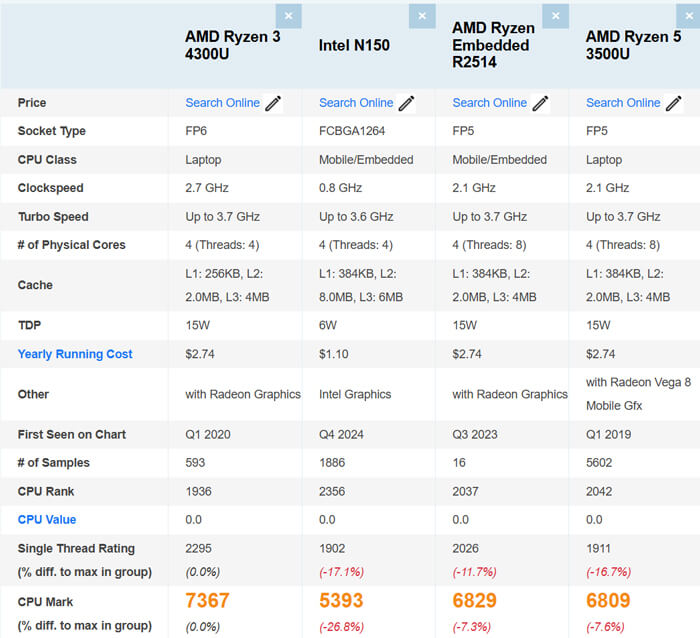
Task: Click clockspeed 2.7 GHz cell
Action: pyautogui.click(x=207, y=188)
